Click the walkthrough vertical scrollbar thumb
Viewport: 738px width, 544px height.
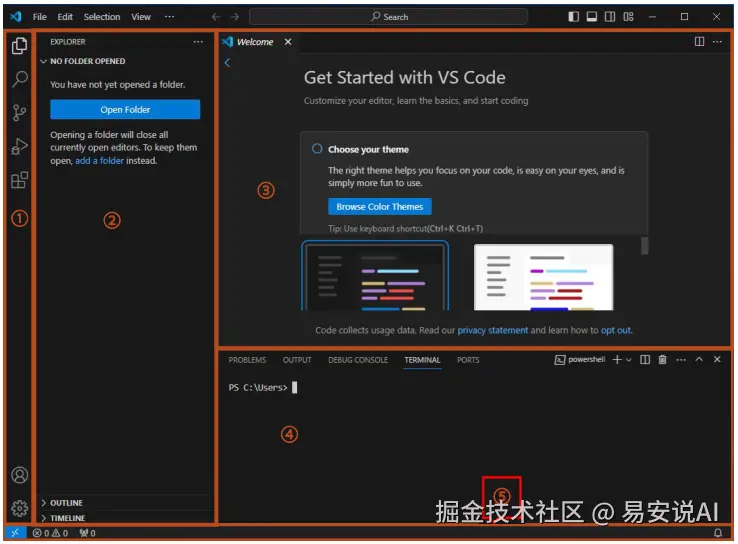click(644, 246)
